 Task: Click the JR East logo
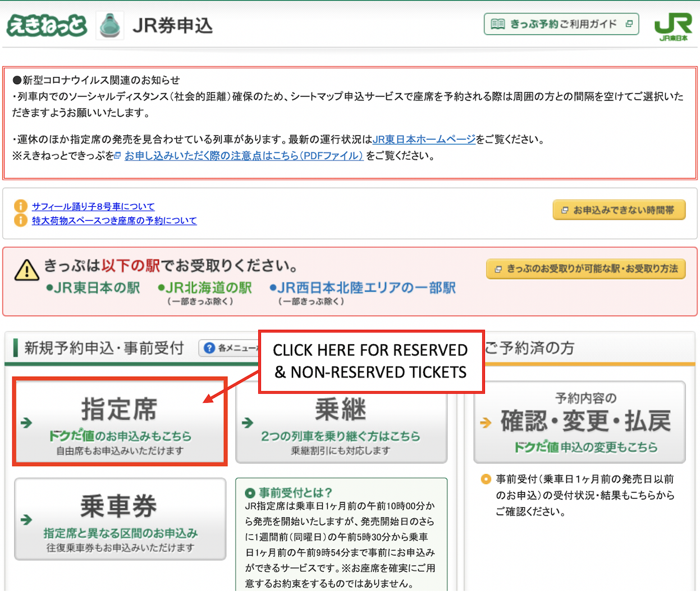673,26
